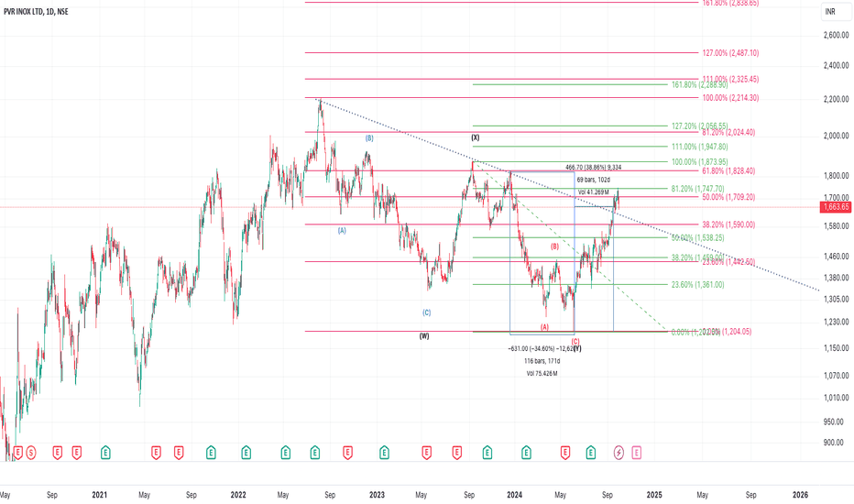Click the green earnings marker just after 2022
The image size is (854, 504).
point(246,453)
